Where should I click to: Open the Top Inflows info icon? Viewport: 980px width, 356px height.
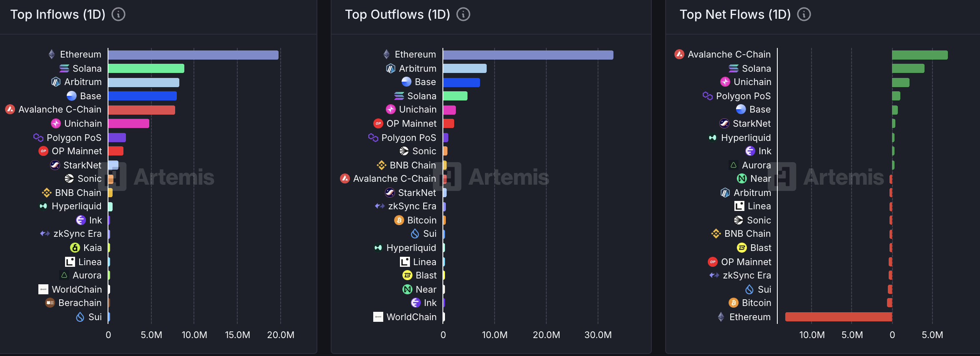pyautogui.click(x=118, y=15)
